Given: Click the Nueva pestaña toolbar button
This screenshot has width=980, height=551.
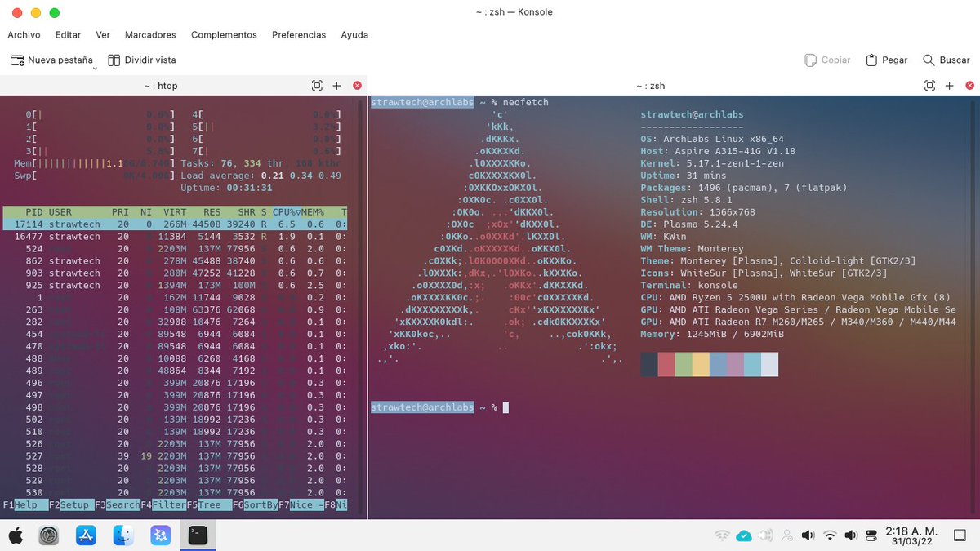Looking at the screenshot, I should pos(51,60).
